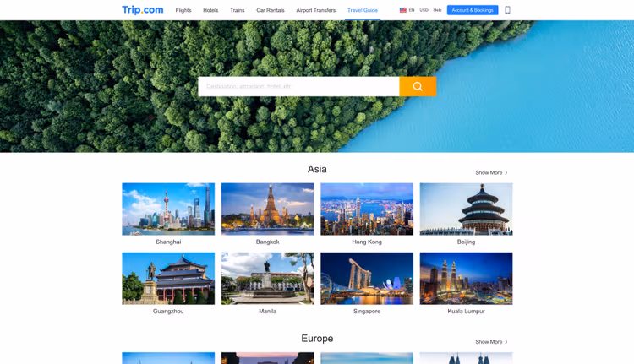Click the Trip.com logo

[143, 9]
